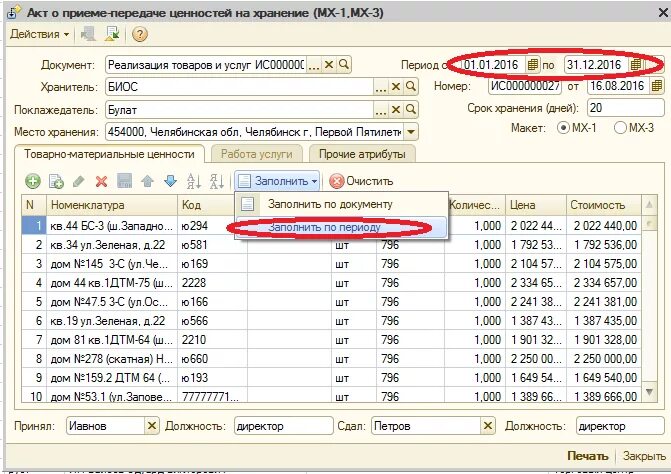Switch to Работа услуги tab
671x474 pixels.
[256, 155]
